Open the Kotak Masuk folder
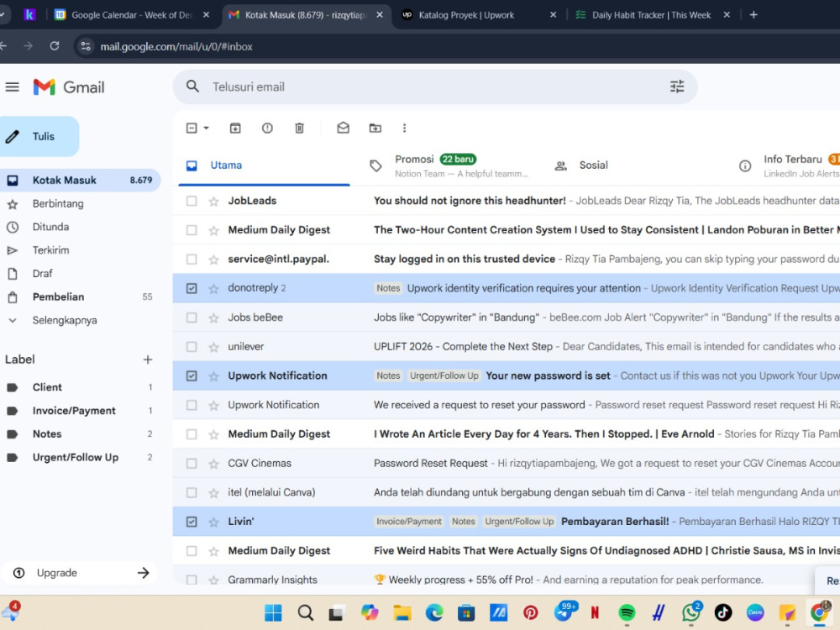The image size is (840, 630). (79, 180)
